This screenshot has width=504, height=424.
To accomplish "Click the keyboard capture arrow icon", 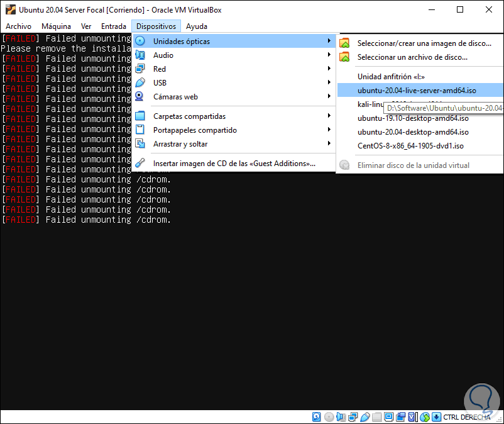I will (x=436, y=417).
